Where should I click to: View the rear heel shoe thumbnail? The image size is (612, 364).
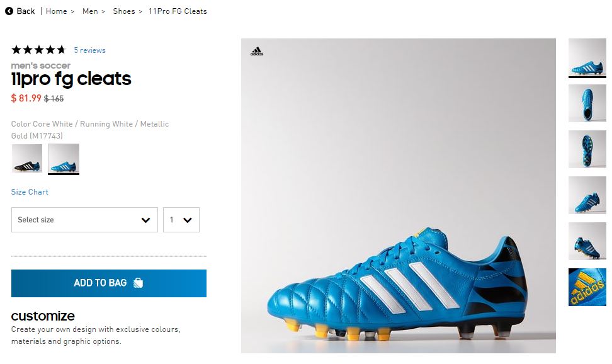587,241
